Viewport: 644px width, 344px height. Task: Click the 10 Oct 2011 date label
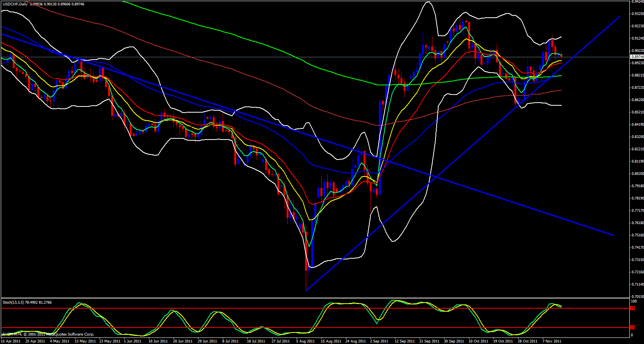click(478, 341)
